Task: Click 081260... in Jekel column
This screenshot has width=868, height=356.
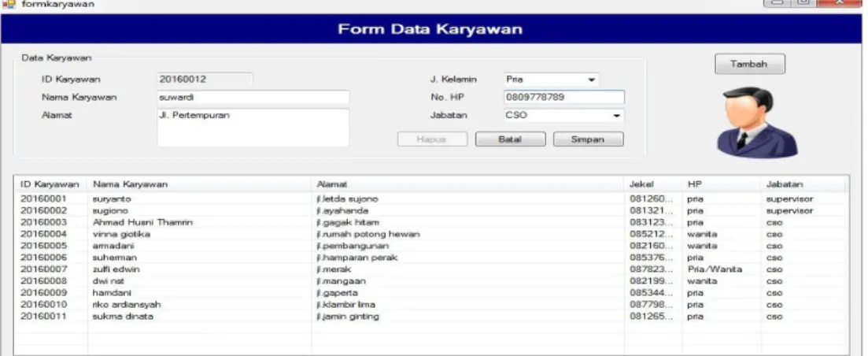Action: (651, 198)
